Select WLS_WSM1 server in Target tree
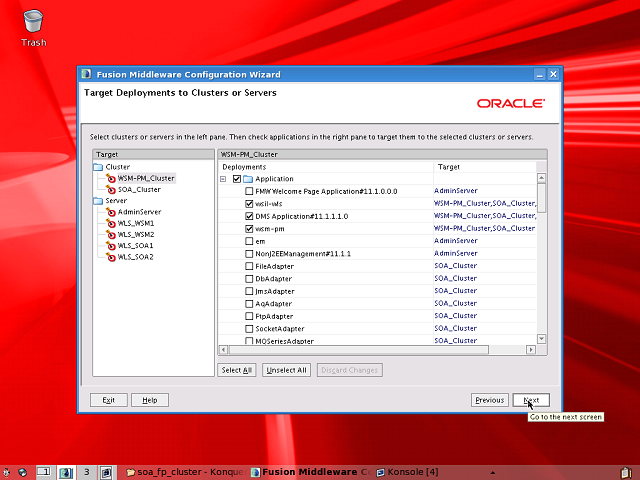 pos(136,223)
